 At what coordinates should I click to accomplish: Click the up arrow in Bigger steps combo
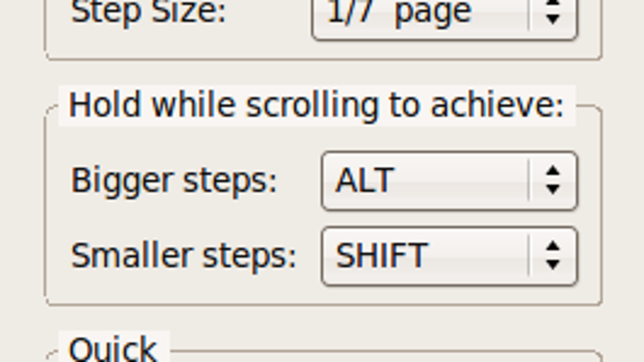[553, 171]
